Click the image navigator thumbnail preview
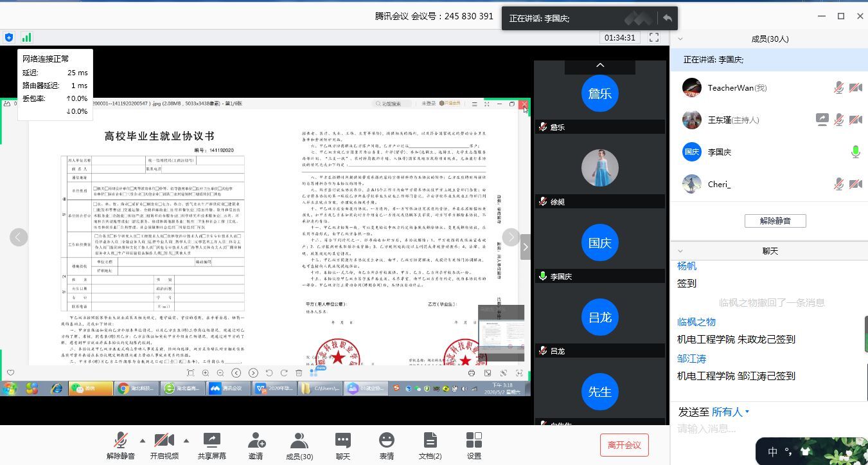This screenshot has width=868, height=465. [x=501, y=333]
